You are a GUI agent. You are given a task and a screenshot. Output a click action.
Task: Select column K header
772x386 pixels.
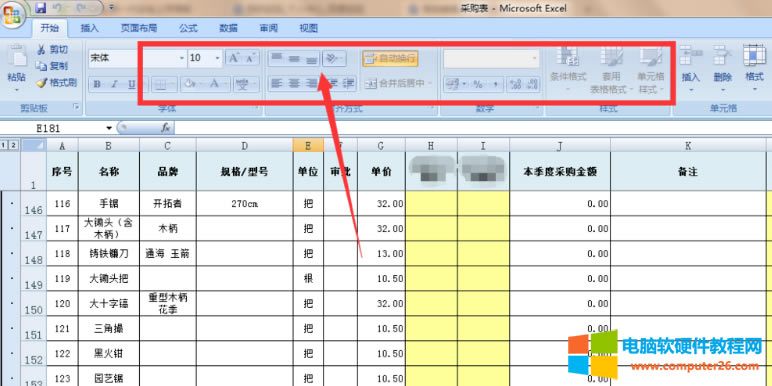click(688, 145)
